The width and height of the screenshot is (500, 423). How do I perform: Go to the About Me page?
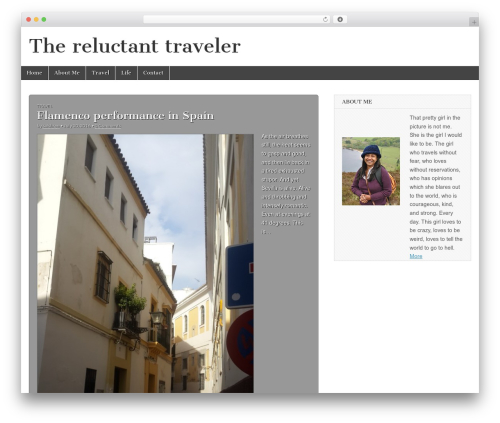tap(67, 73)
